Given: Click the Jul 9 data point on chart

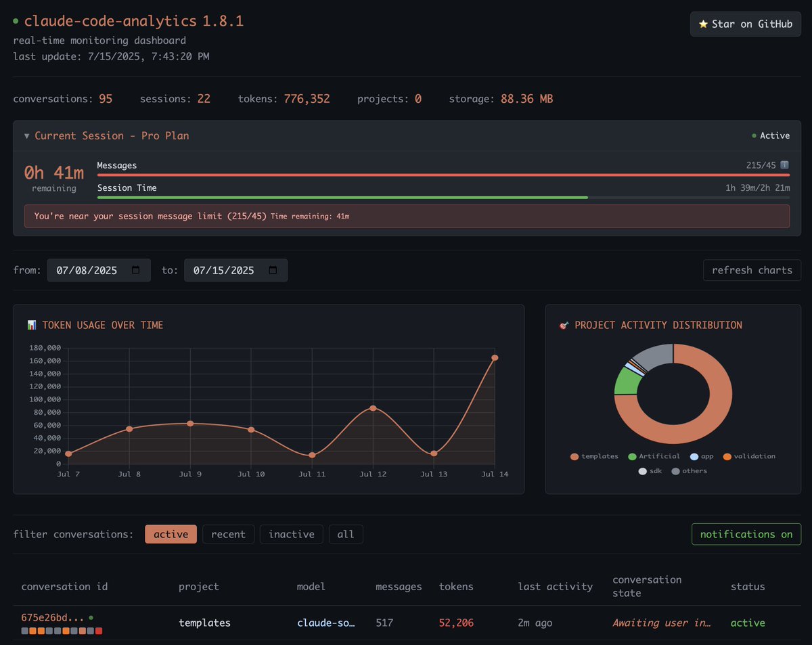Looking at the screenshot, I should [x=190, y=424].
